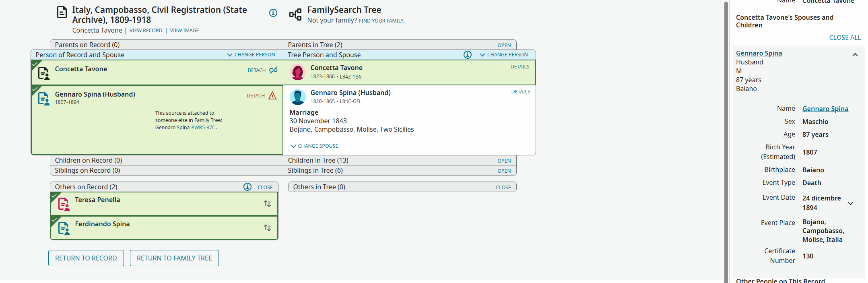Expand the Change Spouse dropdown
868x283 pixels.
point(314,146)
